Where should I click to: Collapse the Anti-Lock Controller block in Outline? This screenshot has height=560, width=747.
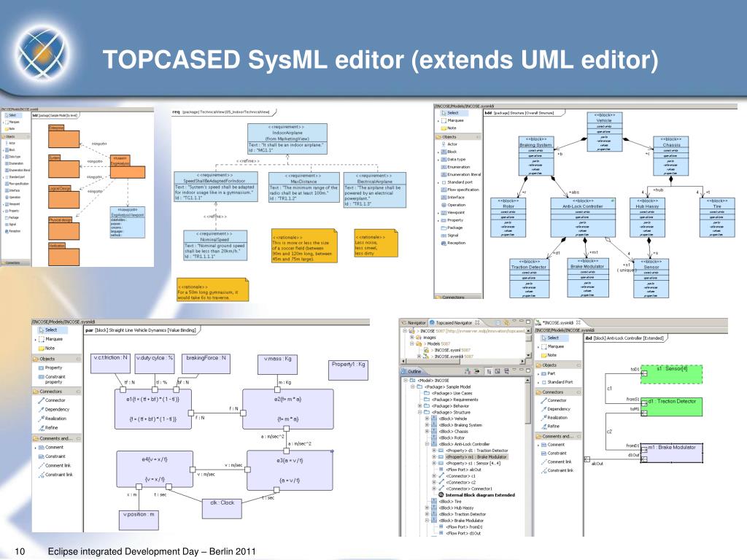click(427, 444)
